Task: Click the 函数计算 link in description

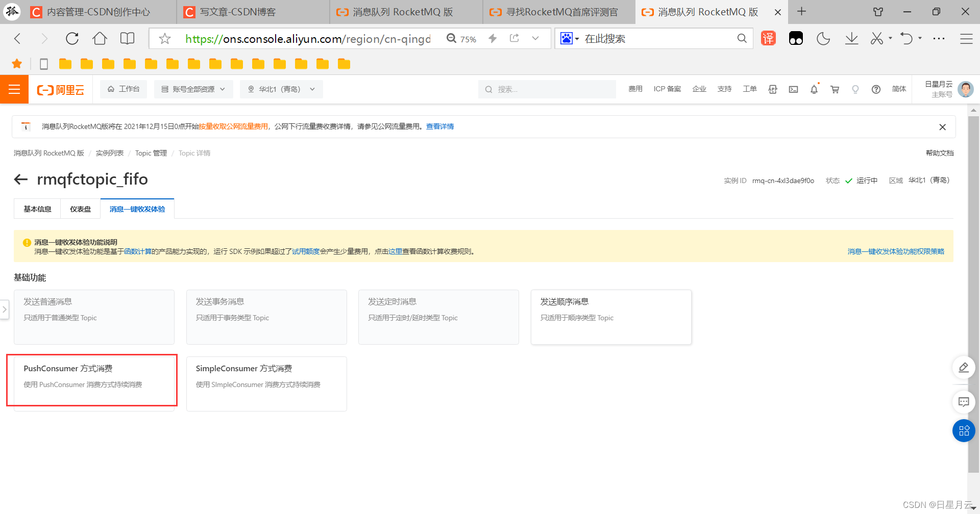Action: (138, 251)
